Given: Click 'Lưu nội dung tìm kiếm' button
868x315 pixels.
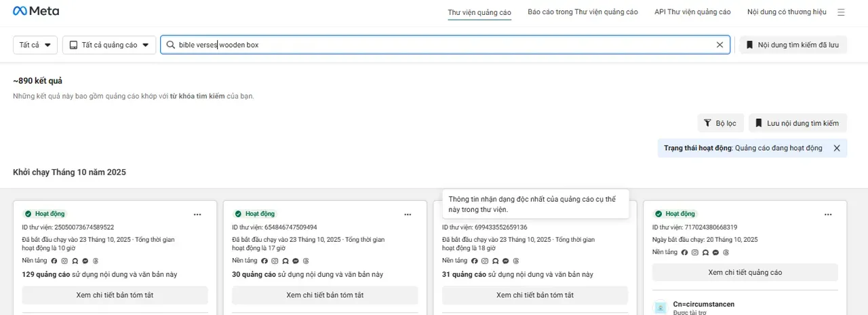Looking at the screenshot, I should pos(797,123).
